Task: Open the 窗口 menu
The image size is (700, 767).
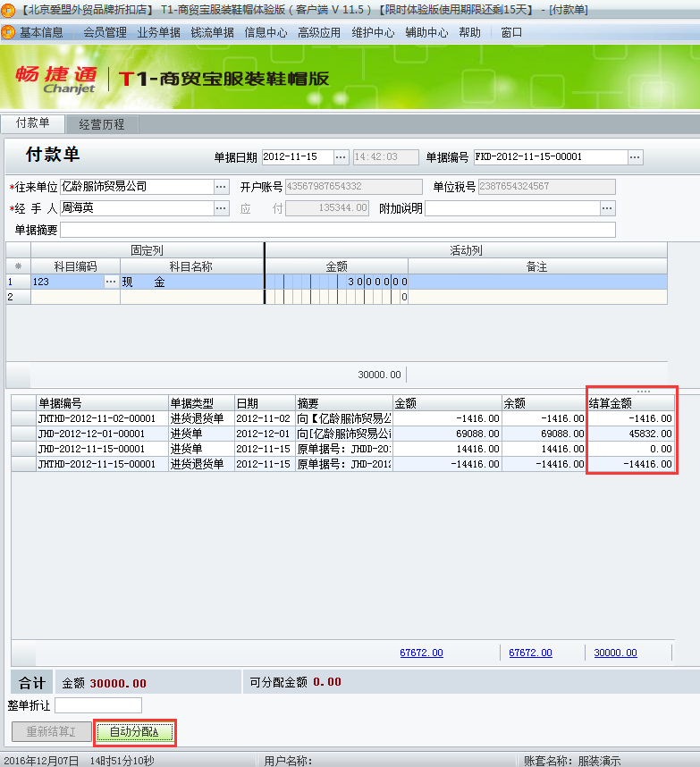Action: 511,33
